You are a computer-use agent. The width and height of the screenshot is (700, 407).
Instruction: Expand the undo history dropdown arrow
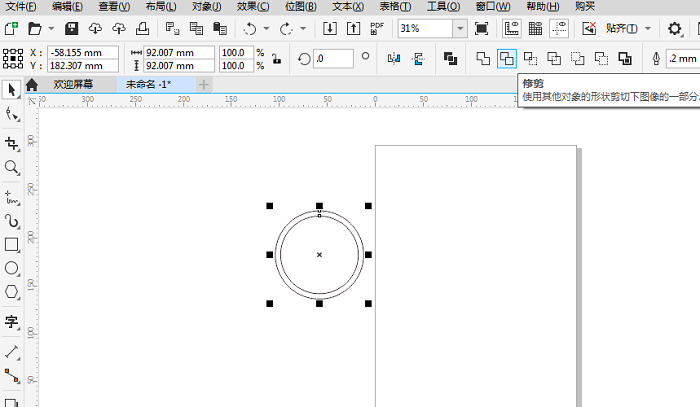pyautogui.click(x=266, y=29)
